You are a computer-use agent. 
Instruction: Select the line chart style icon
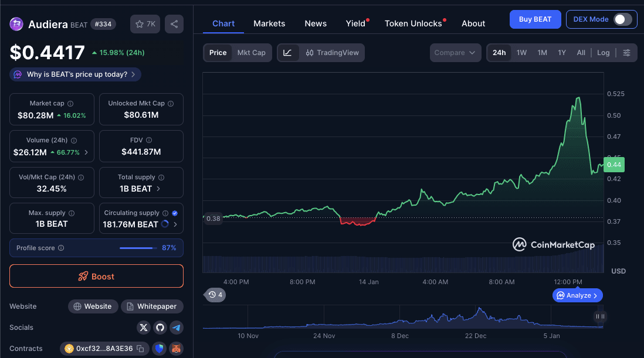point(287,52)
